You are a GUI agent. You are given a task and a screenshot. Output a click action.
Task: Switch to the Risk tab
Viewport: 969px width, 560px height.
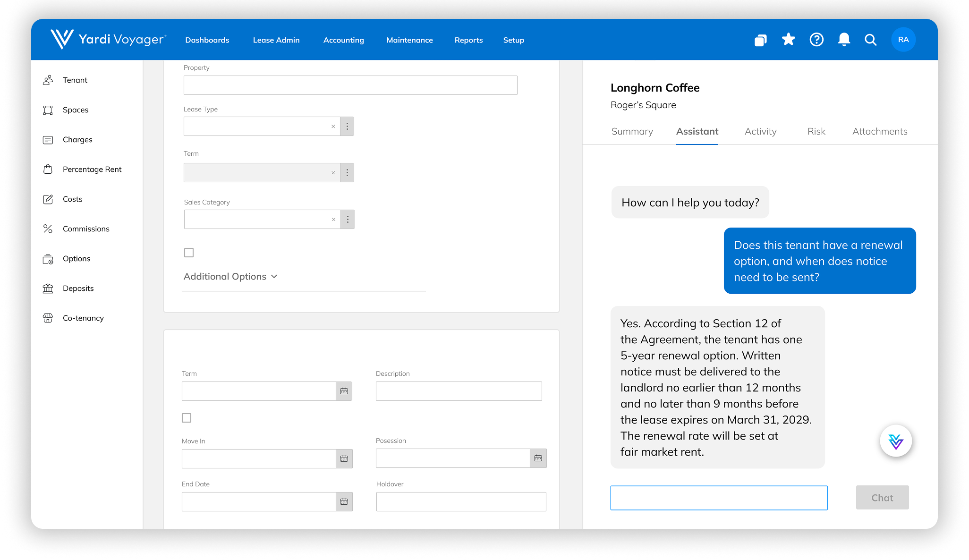click(x=816, y=132)
